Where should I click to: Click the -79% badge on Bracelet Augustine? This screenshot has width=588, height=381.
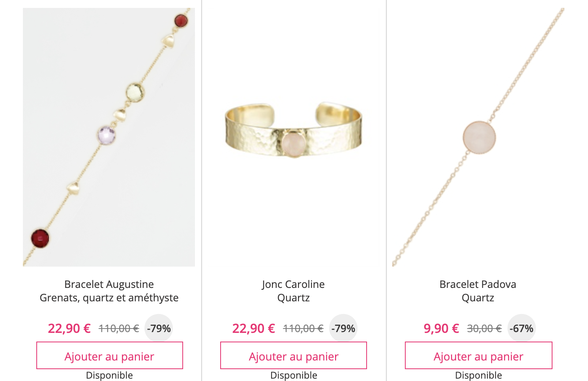(159, 328)
